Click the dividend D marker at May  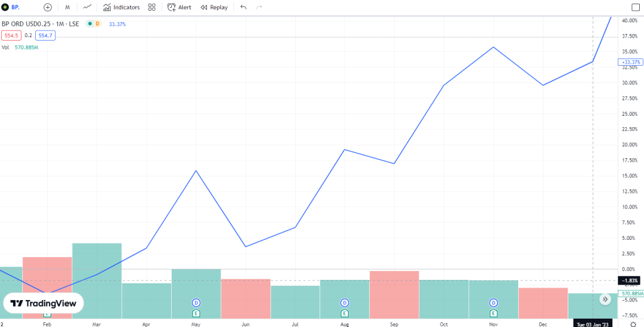[196, 303]
